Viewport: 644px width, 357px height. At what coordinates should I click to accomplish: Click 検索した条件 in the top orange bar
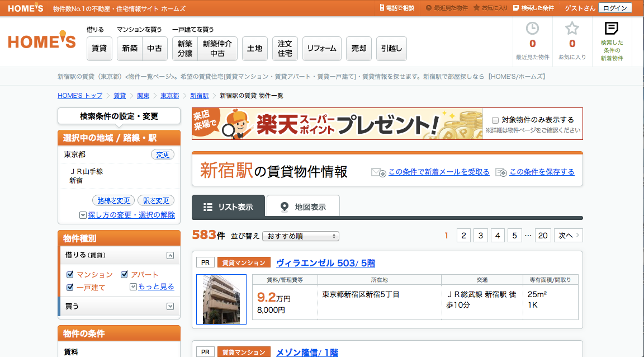coord(533,8)
